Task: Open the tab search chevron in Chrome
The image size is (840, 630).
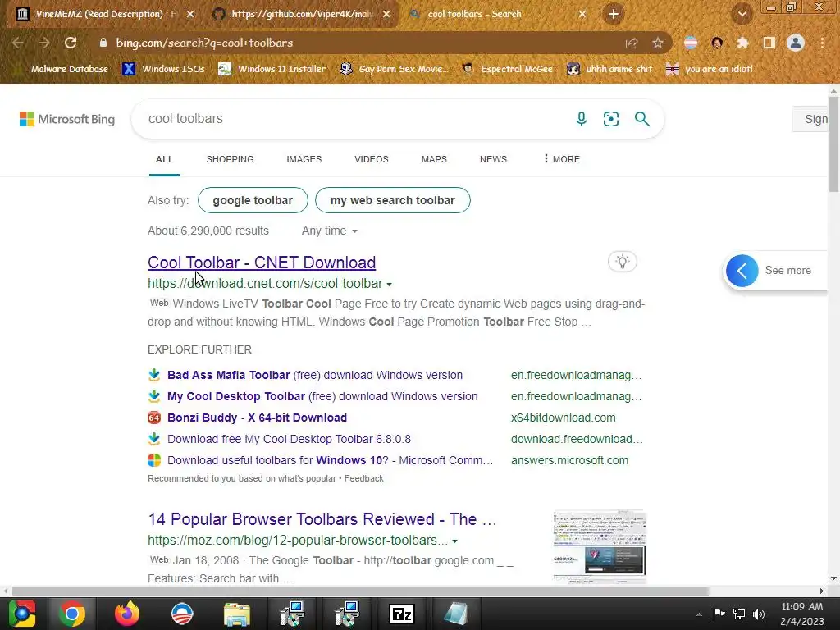Action: pyautogui.click(x=742, y=14)
